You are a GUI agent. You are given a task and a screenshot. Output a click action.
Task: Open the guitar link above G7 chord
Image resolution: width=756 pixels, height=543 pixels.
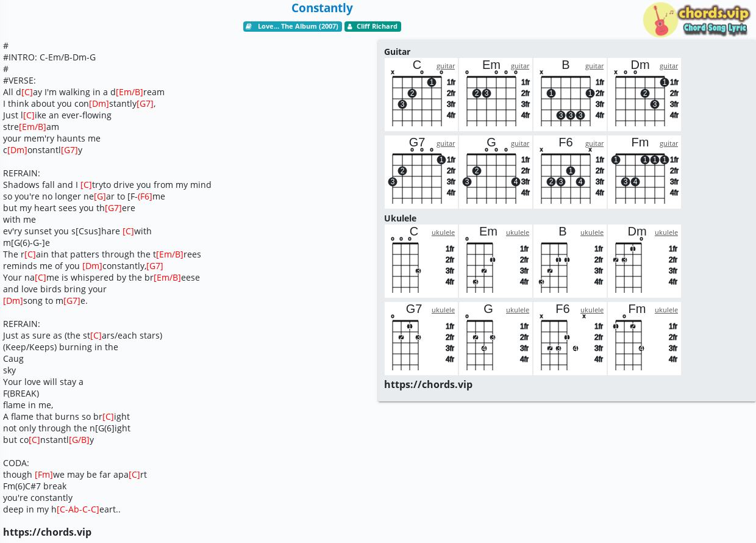pos(446,143)
